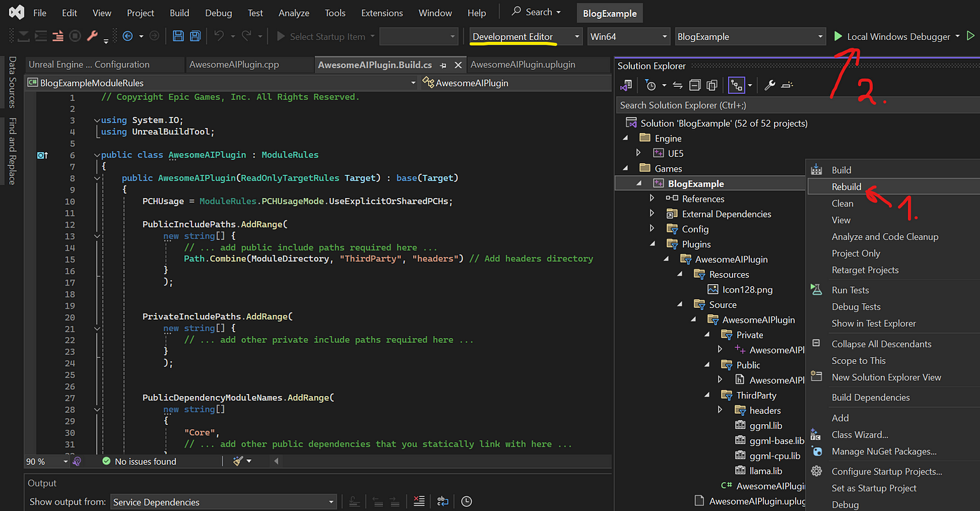Toggle Word Wrap in Output panel
Viewport: 980px width, 511px height.
[x=442, y=501]
